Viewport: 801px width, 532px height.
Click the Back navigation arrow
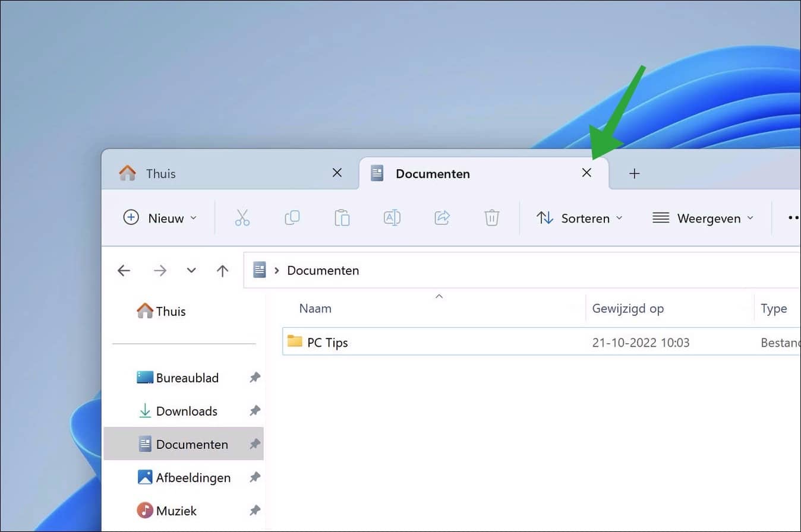tap(124, 270)
